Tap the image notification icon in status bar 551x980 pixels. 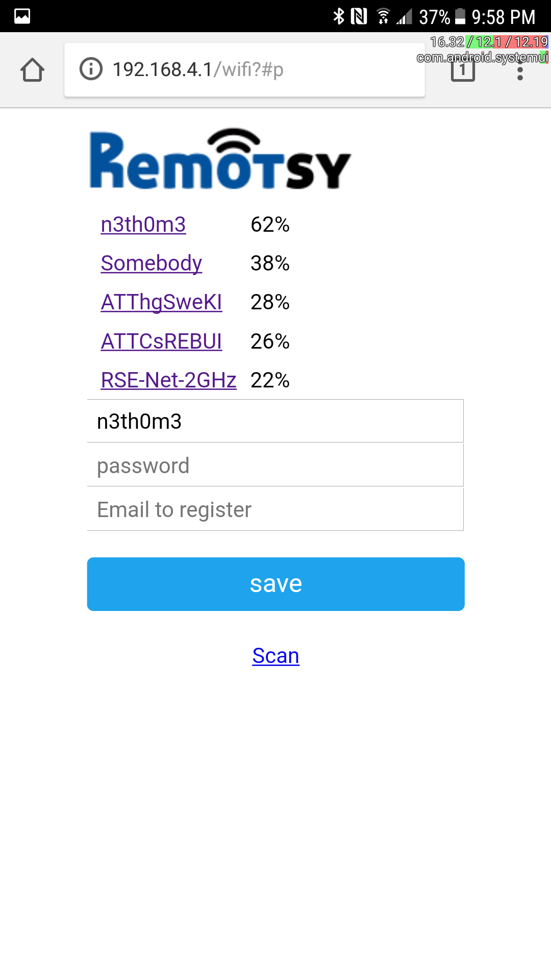22,16
